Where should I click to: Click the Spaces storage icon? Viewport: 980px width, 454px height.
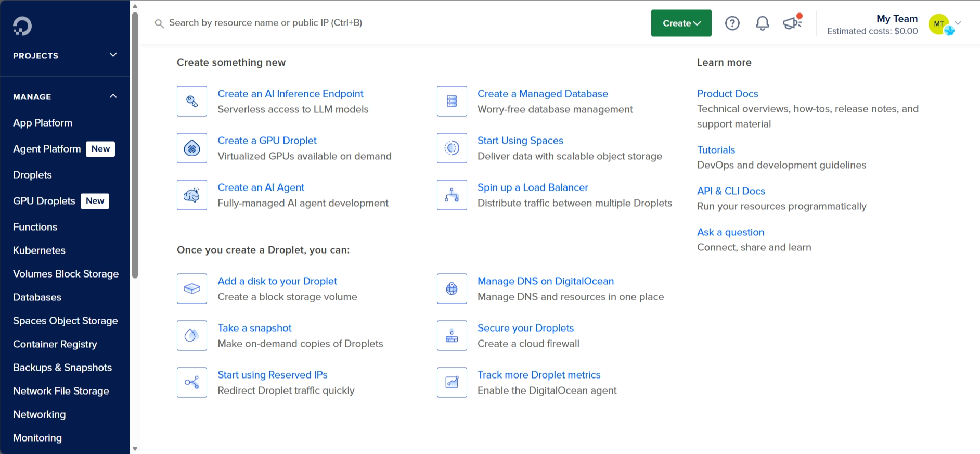click(x=452, y=148)
